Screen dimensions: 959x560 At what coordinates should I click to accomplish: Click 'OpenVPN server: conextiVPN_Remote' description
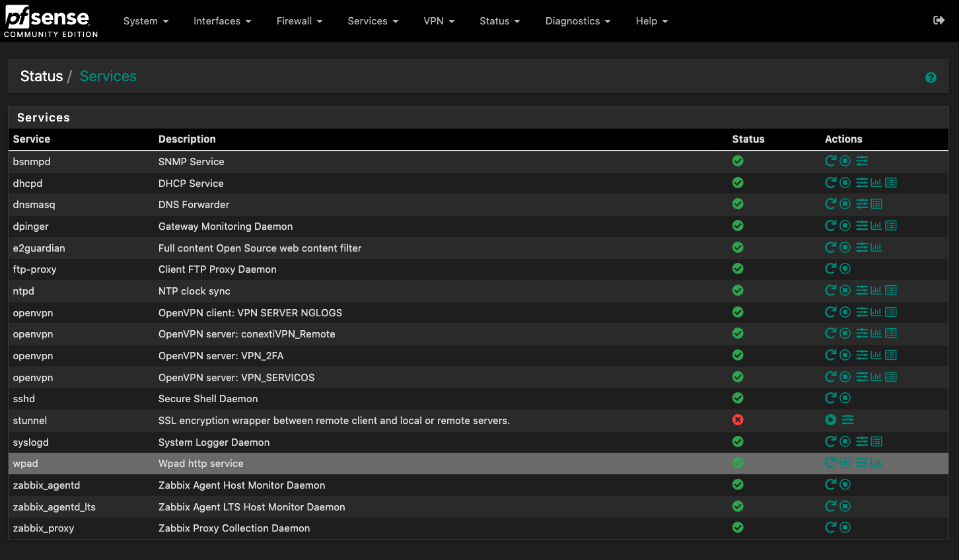[x=246, y=334]
